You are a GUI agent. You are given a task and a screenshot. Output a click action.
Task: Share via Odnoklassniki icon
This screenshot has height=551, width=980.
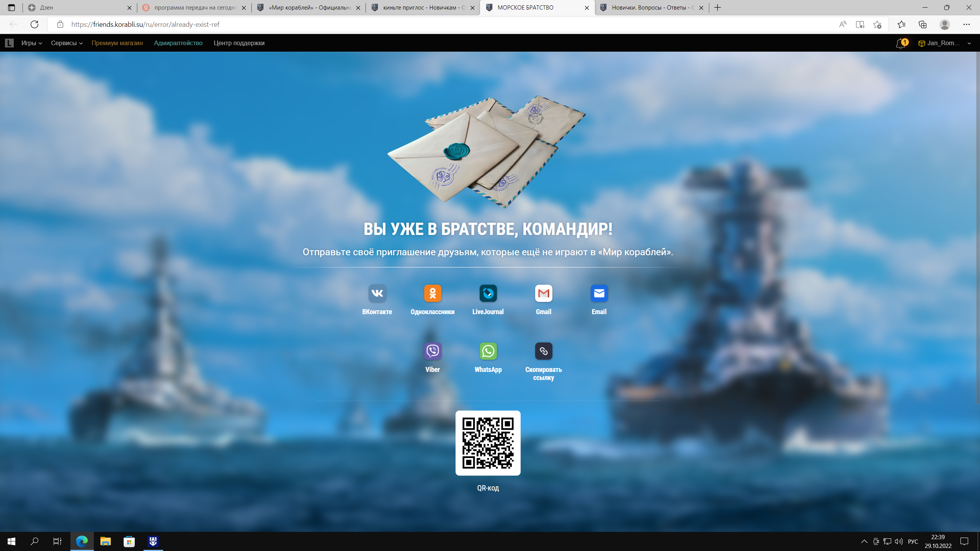tap(433, 293)
